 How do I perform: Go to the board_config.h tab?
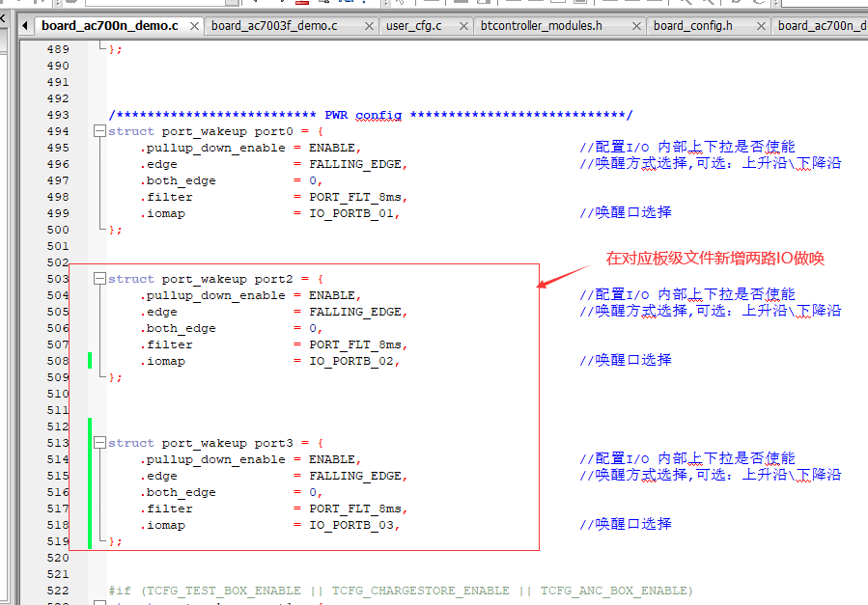coord(692,26)
